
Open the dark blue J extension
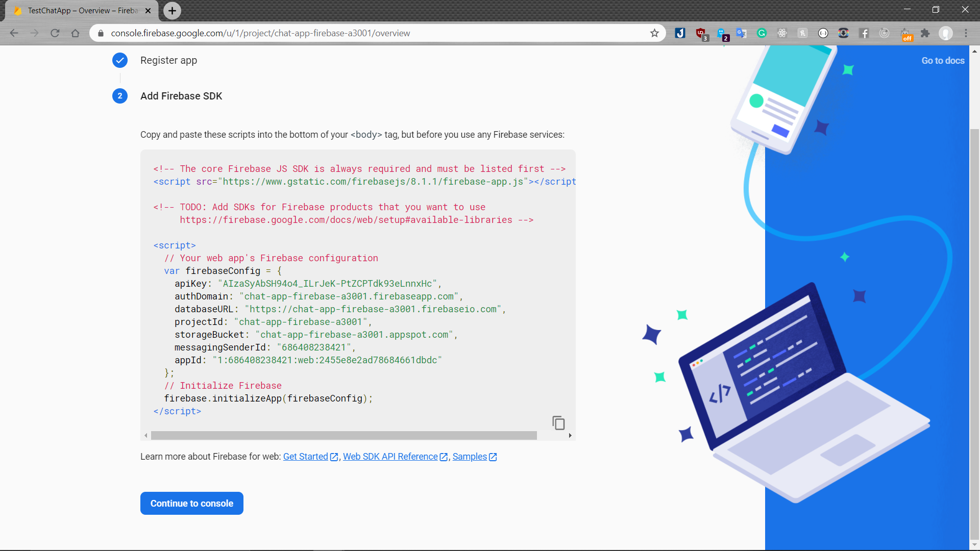(x=680, y=33)
